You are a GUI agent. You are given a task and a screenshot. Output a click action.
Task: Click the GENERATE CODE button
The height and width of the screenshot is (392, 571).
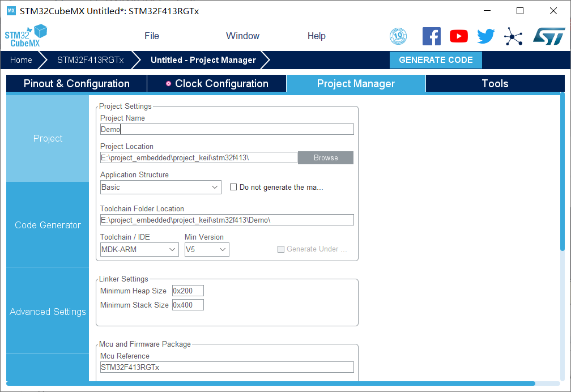[436, 60]
